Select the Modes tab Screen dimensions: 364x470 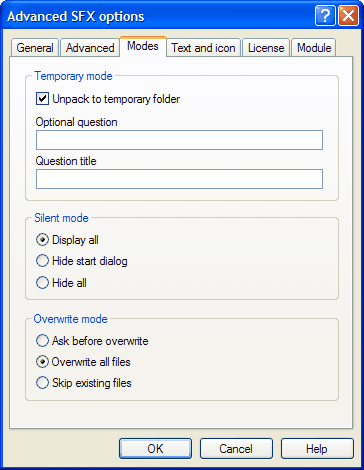click(x=143, y=46)
